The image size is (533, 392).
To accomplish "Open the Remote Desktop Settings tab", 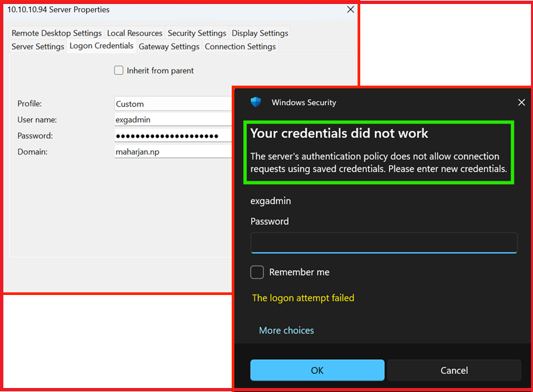I will pos(56,33).
